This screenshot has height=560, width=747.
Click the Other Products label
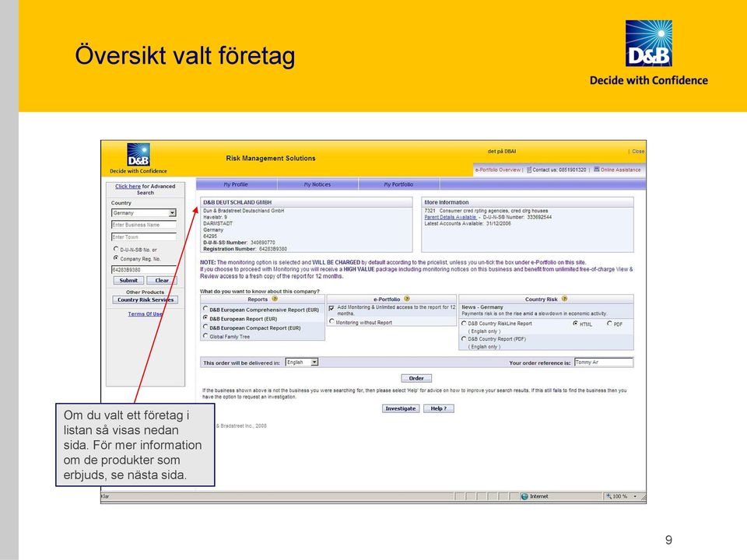coord(146,292)
